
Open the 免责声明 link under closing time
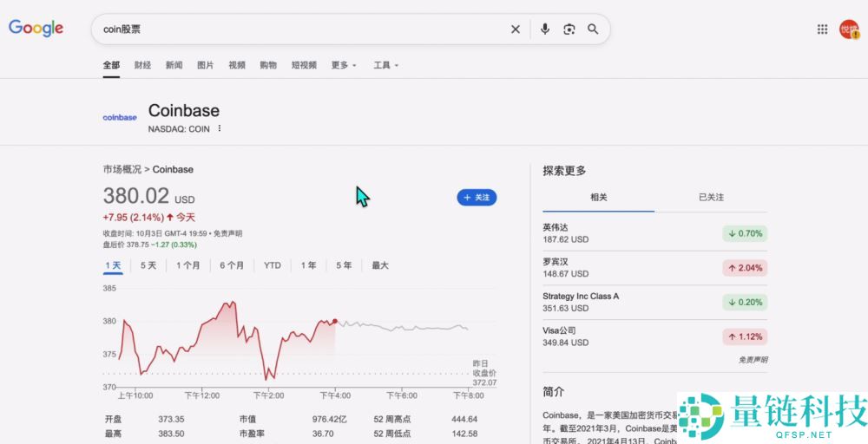click(x=227, y=233)
